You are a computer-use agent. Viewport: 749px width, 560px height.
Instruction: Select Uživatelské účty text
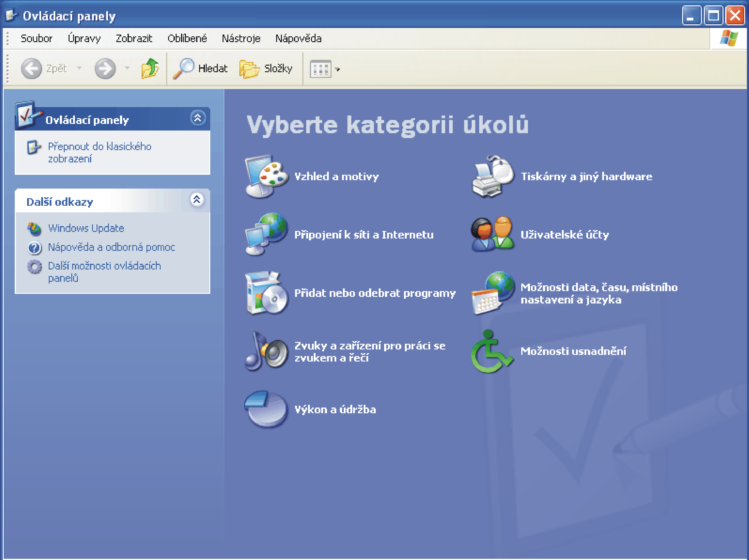click(565, 235)
